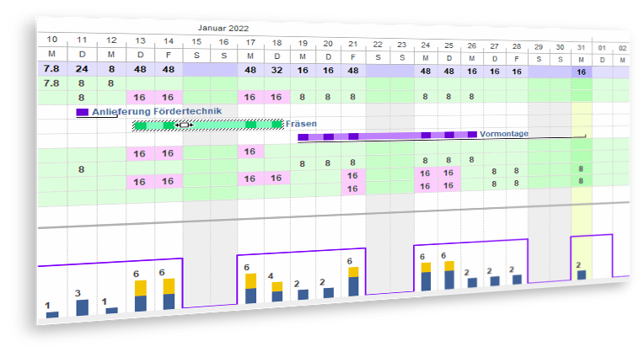Select day 31 in the date header
This screenshot has width=644, height=357.
(581, 48)
